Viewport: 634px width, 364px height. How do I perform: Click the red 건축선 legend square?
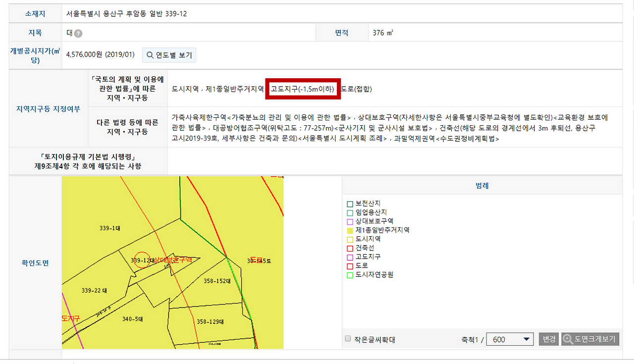(x=350, y=248)
